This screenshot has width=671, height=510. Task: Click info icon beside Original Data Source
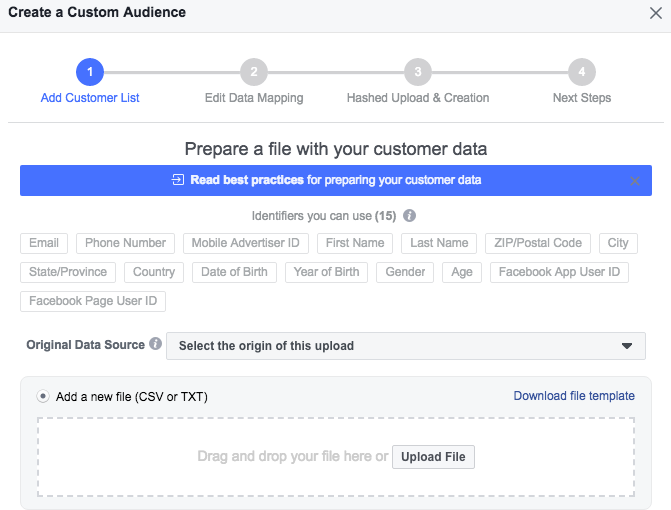tap(155, 345)
